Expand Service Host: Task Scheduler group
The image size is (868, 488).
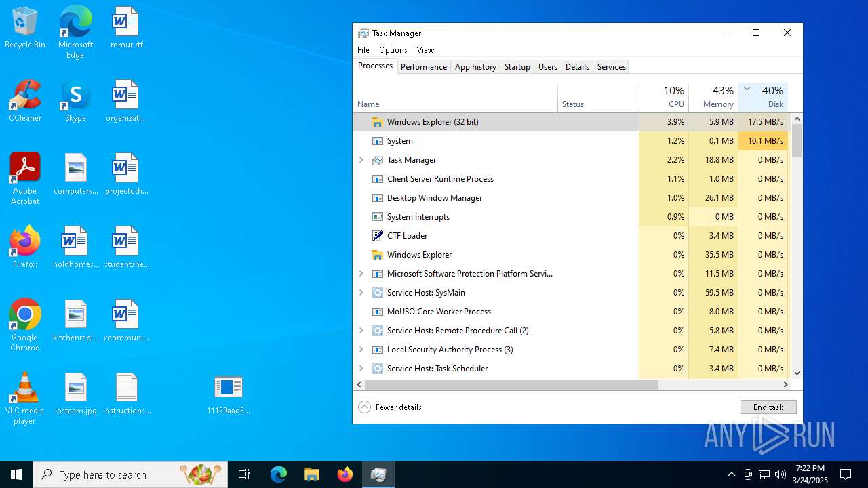[361, 369]
